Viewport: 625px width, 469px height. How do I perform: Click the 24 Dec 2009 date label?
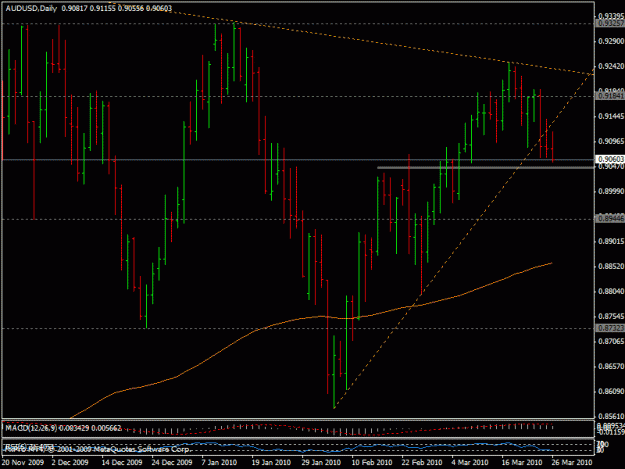tap(172, 462)
